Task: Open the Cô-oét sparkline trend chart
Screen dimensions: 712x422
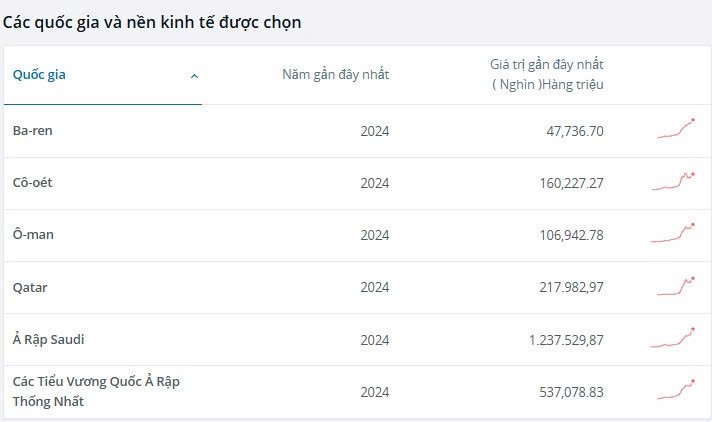Action: 673,181
